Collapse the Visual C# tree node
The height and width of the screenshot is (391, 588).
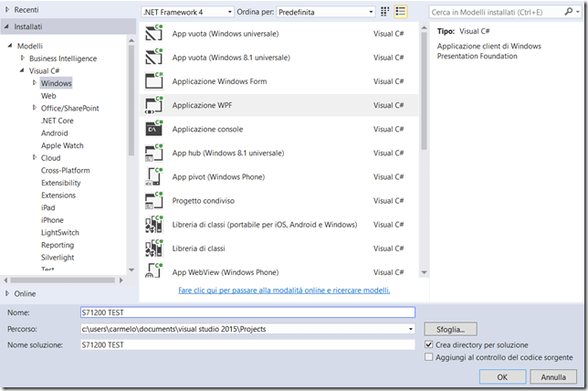[x=22, y=70]
